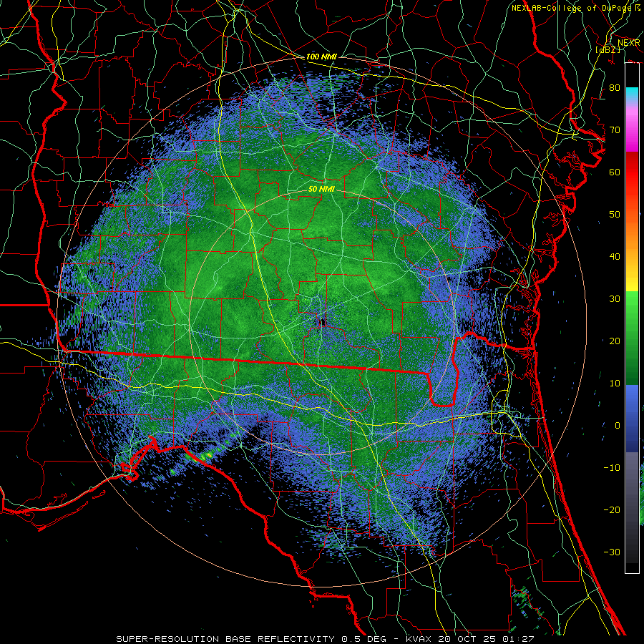The height and width of the screenshot is (644, 644).
Task: Click the 30 dBZ scale value
Action: [615, 299]
